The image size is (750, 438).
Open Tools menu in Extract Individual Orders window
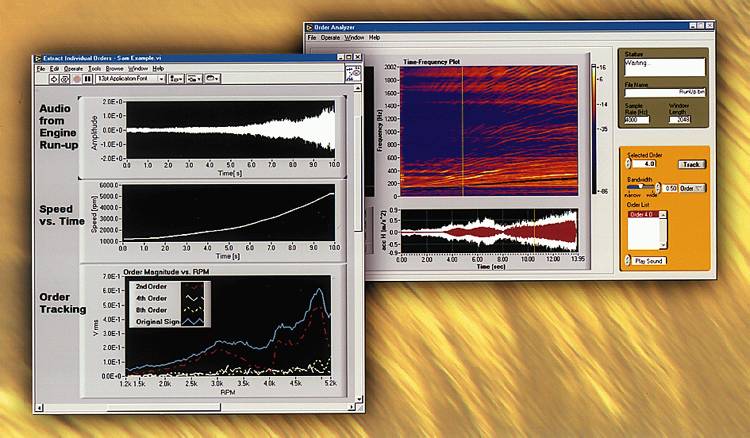pos(95,69)
